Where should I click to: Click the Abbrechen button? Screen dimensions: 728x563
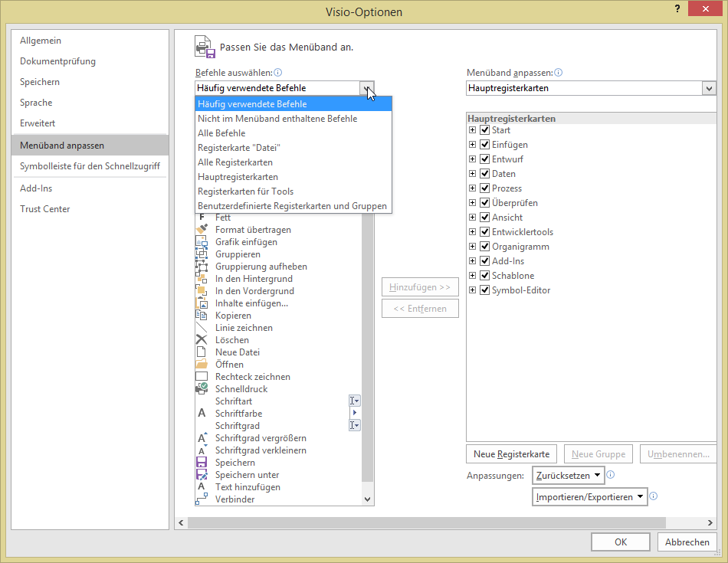tap(687, 542)
